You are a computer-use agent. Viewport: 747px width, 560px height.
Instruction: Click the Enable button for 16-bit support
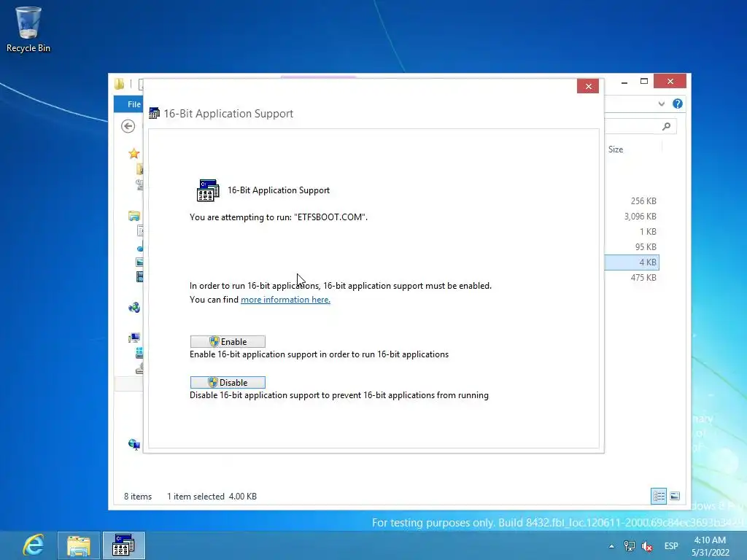click(x=228, y=341)
